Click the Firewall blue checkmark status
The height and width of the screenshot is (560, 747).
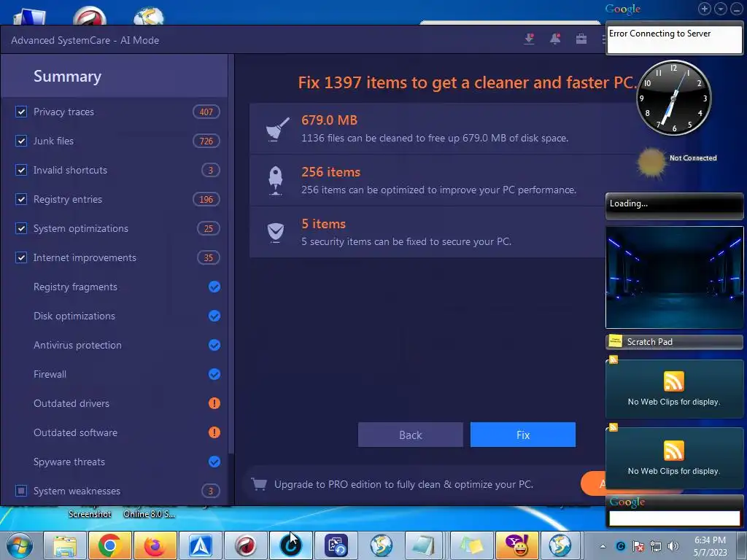[214, 374]
